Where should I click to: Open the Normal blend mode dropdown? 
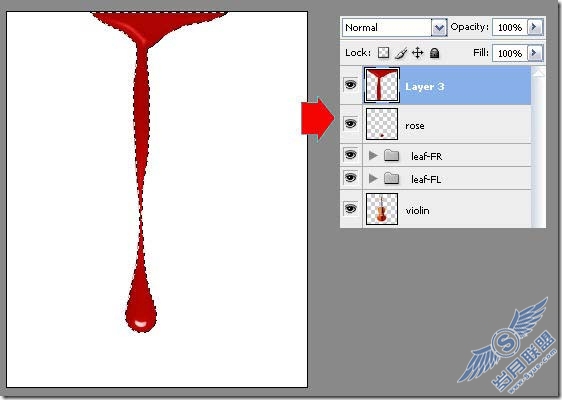click(439, 28)
